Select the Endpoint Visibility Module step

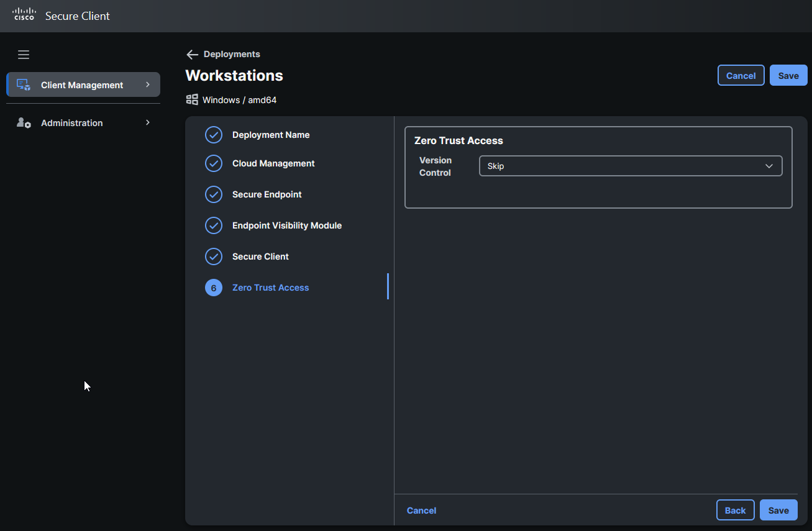pos(287,225)
